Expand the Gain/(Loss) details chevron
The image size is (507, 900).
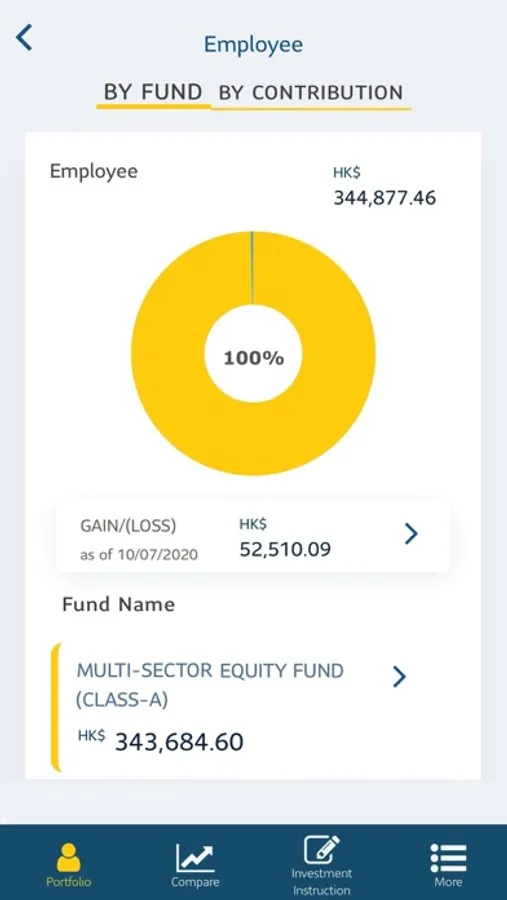(x=411, y=534)
